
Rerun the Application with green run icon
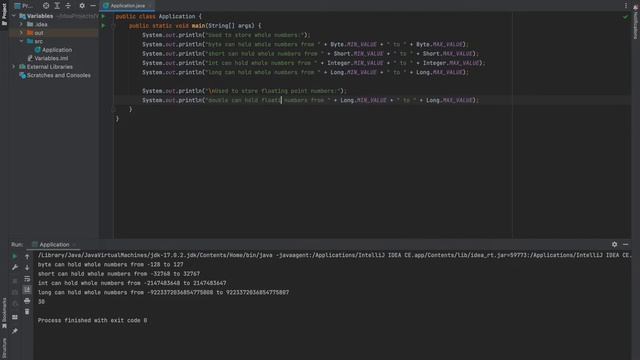(x=15, y=256)
